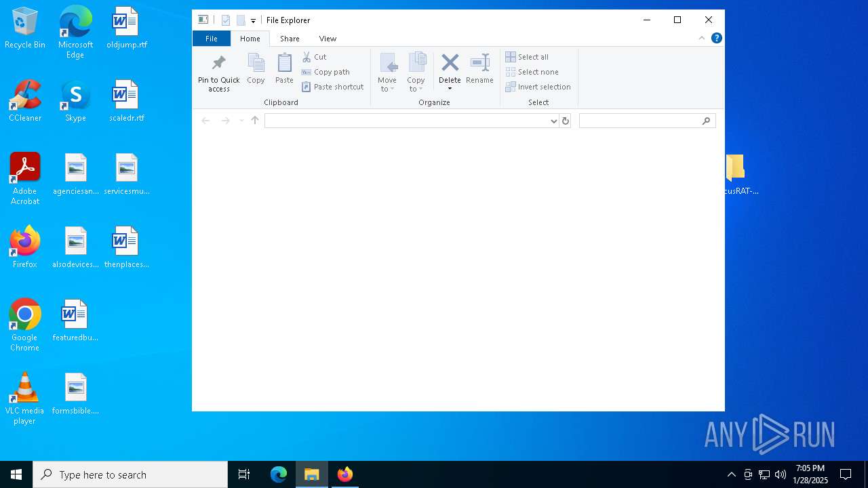Click the Forward navigation arrow

(x=225, y=121)
